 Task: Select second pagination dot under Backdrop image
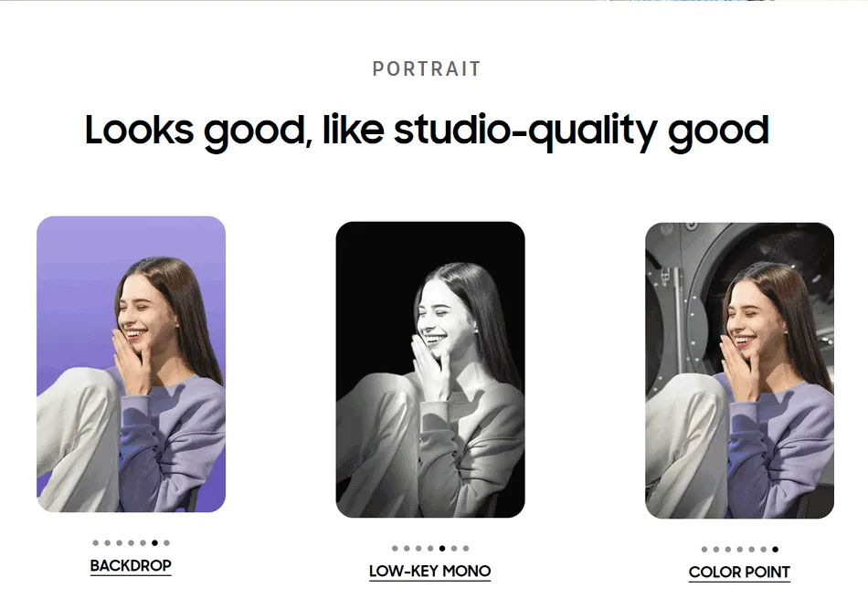[108, 543]
